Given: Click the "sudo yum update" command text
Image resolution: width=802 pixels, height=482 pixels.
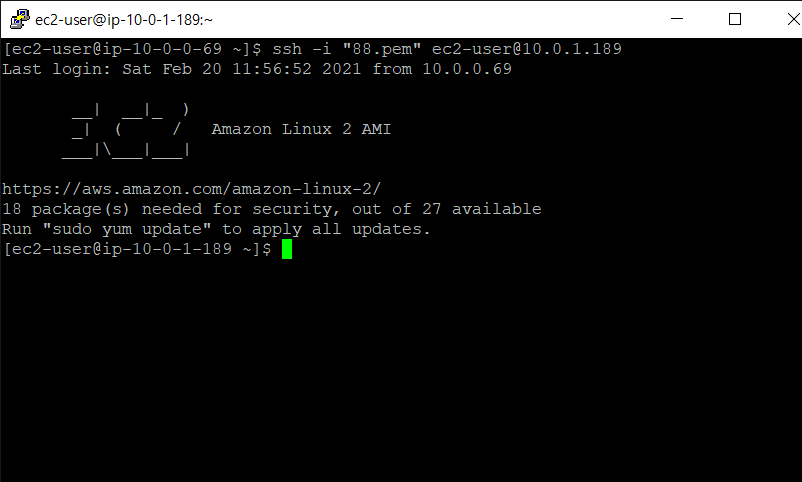Looking at the screenshot, I should [x=127, y=229].
